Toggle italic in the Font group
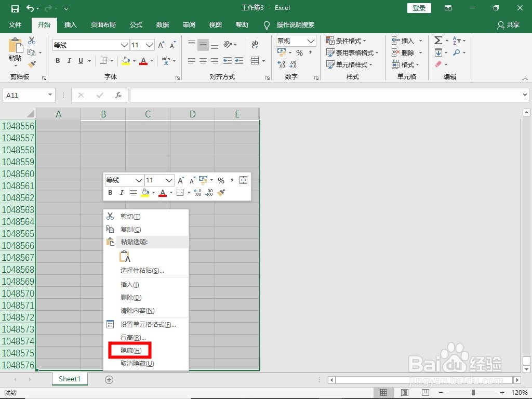Image resolution: width=532 pixels, height=399 pixels. pyautogui.click(x=69, y=61)
